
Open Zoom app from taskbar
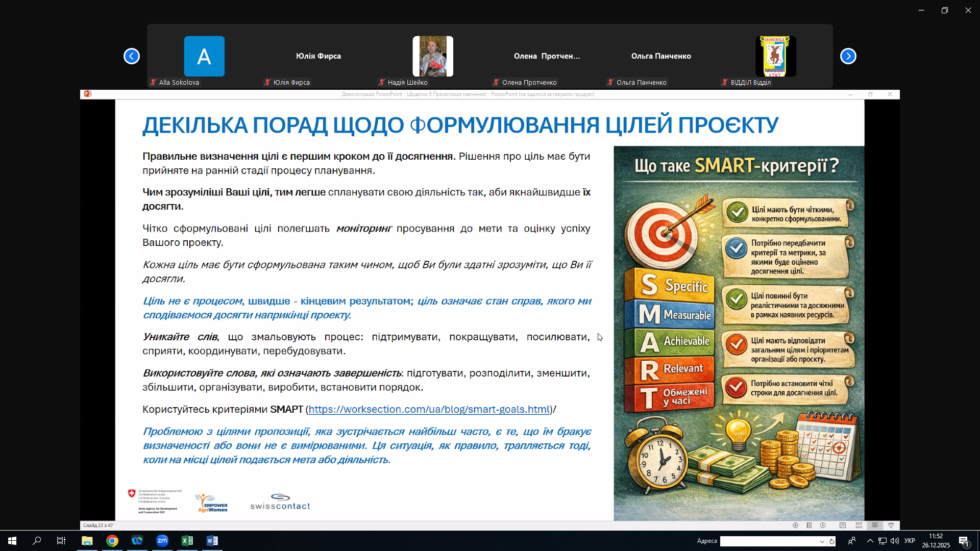pyautogui.click(x=162, y=541)
